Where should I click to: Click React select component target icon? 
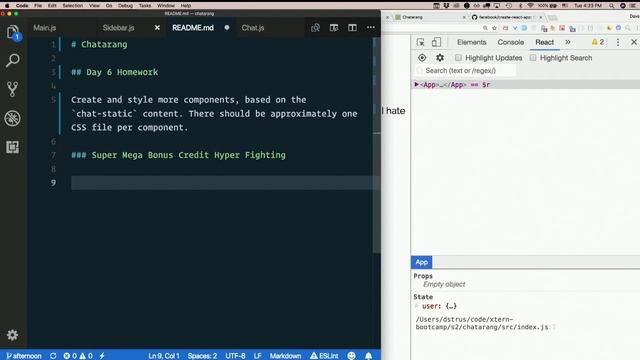click(x=422, y=58)
